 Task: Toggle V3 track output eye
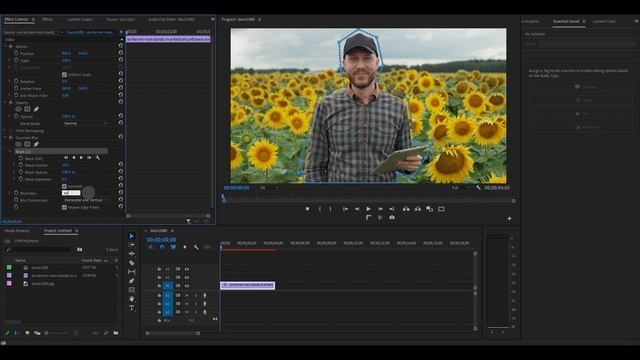coord(187,269)
